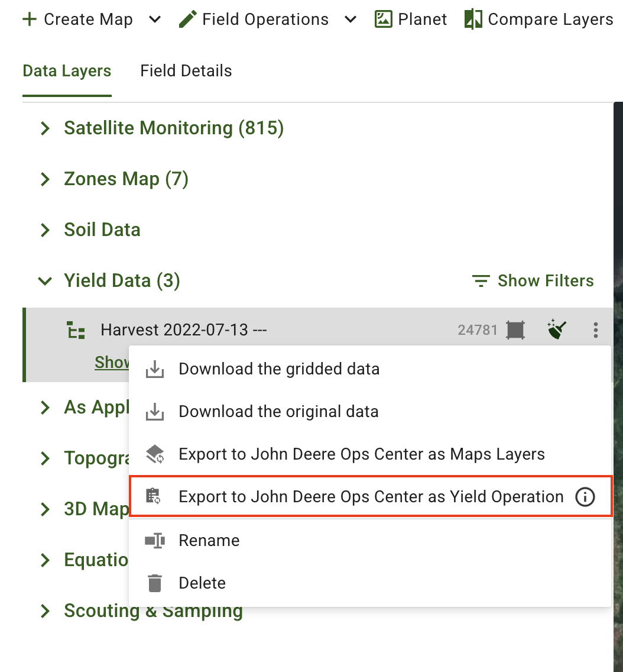Click Show Filters button
The width and height of the screenshot is (623, 672).
533,281
